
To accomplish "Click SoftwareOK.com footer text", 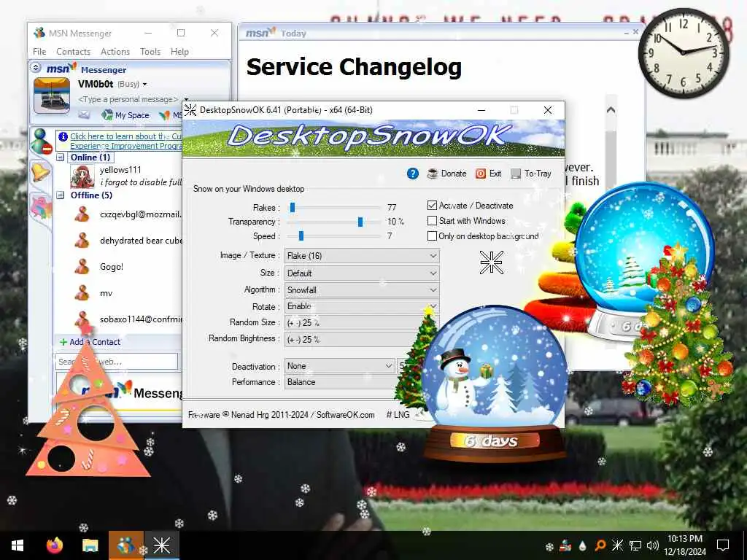I will tap(345, 415).
